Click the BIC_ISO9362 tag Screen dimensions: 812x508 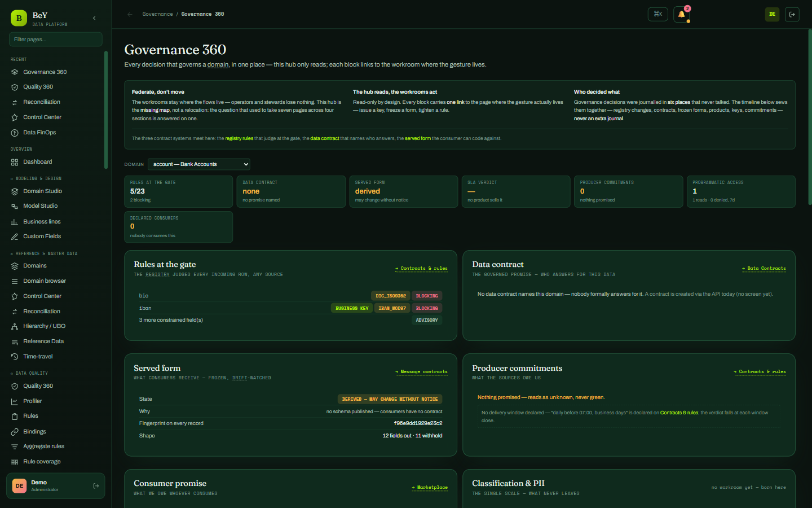391,296
